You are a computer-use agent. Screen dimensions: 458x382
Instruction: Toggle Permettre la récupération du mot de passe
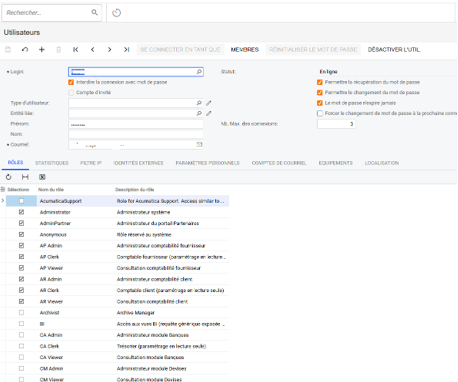[x=320, y=82]
